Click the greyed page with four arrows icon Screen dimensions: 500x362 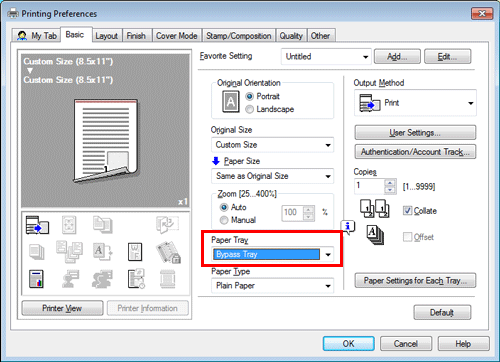[69, 225]
